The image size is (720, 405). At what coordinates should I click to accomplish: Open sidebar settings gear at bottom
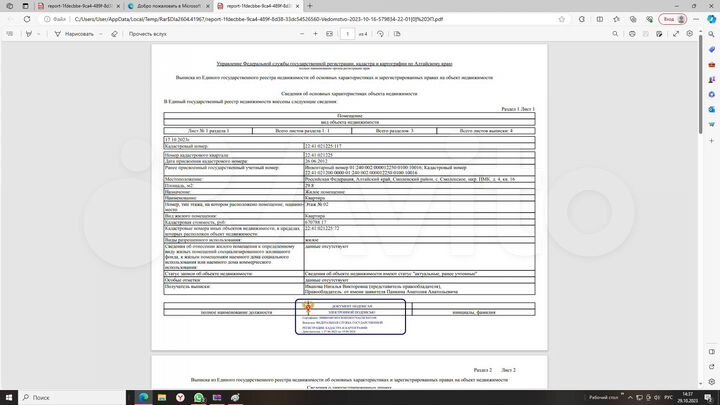[712, 382]
